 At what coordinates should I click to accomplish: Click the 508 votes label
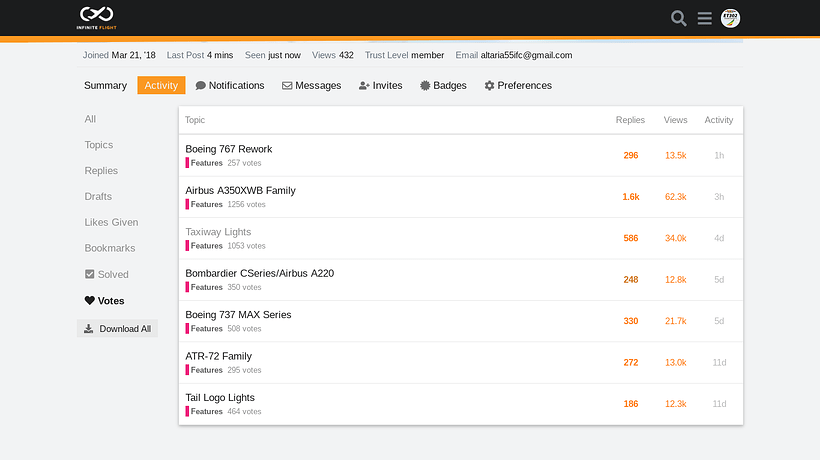click(244, 328)
